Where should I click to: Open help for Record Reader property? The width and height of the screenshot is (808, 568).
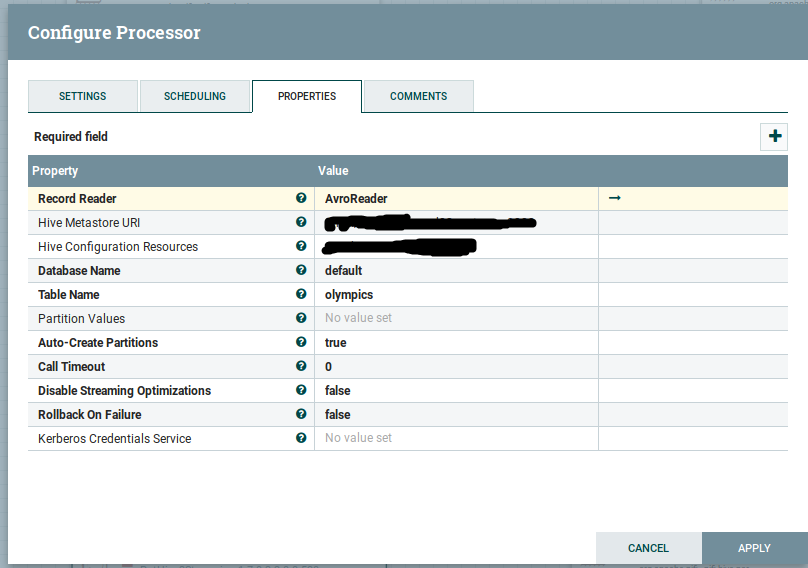pos(301,198)
